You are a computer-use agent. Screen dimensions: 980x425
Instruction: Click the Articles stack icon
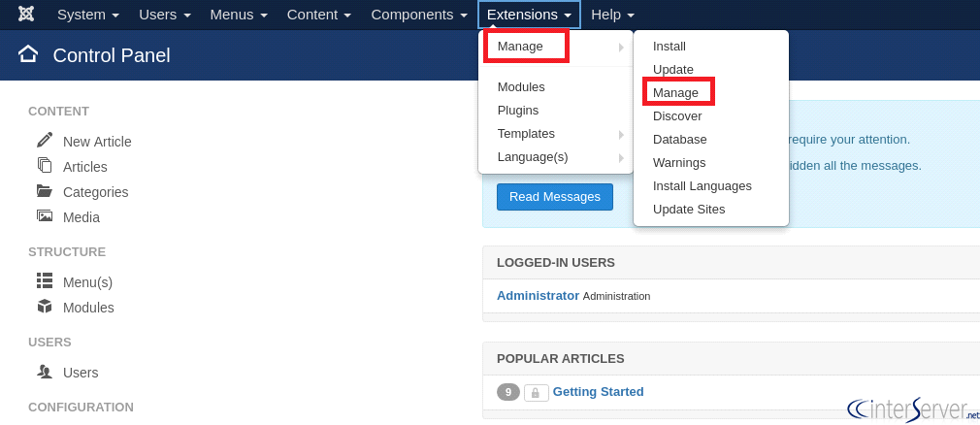point(45,165)
